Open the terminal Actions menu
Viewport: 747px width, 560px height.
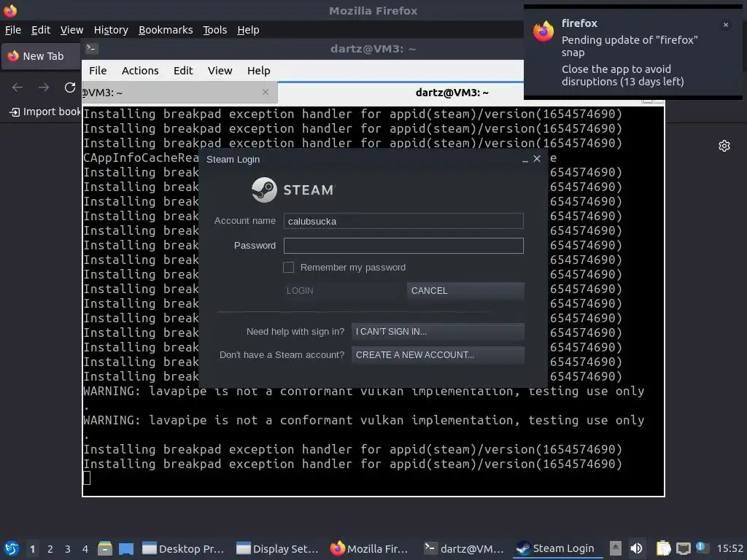(x=140, y=71)
